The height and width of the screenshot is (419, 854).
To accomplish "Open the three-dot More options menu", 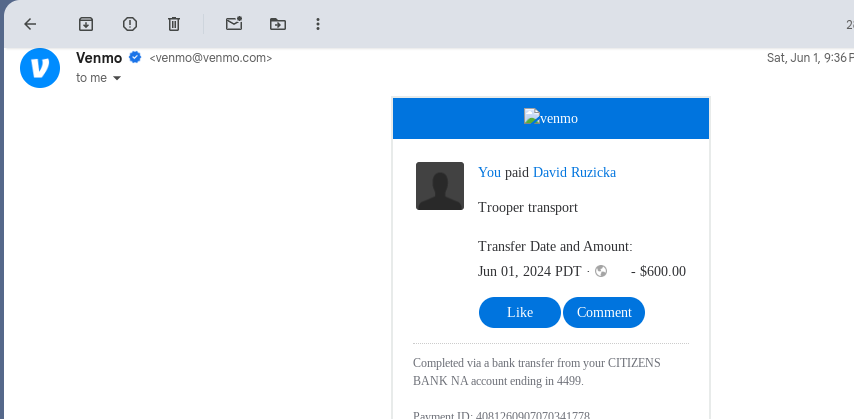I will tap(318, 24).
